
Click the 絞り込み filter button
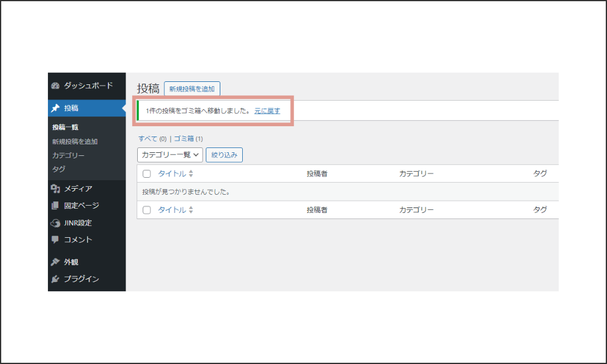(224, 155)
